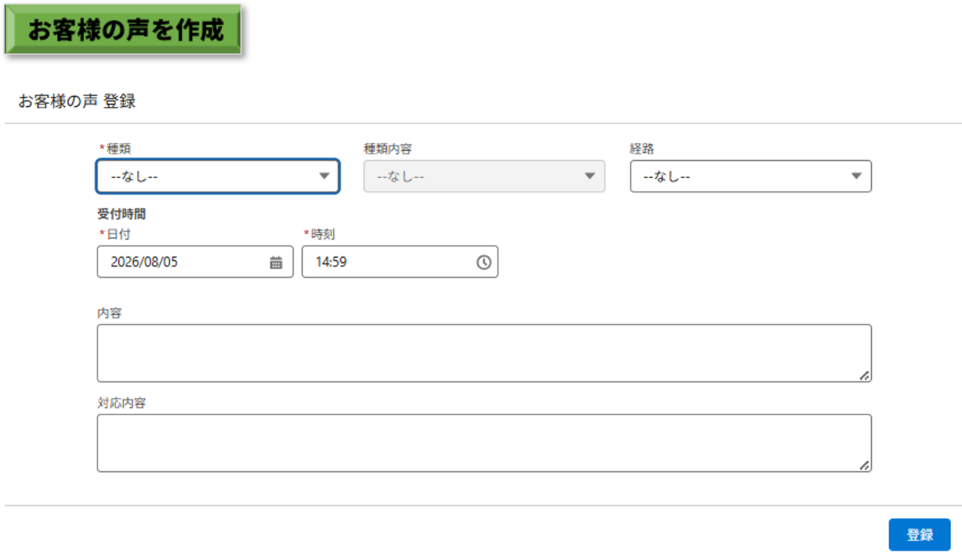Focus the 時刻 field showing 14:59
The width and height of the screenshot is (962, 560).
(x=400, y=262)
